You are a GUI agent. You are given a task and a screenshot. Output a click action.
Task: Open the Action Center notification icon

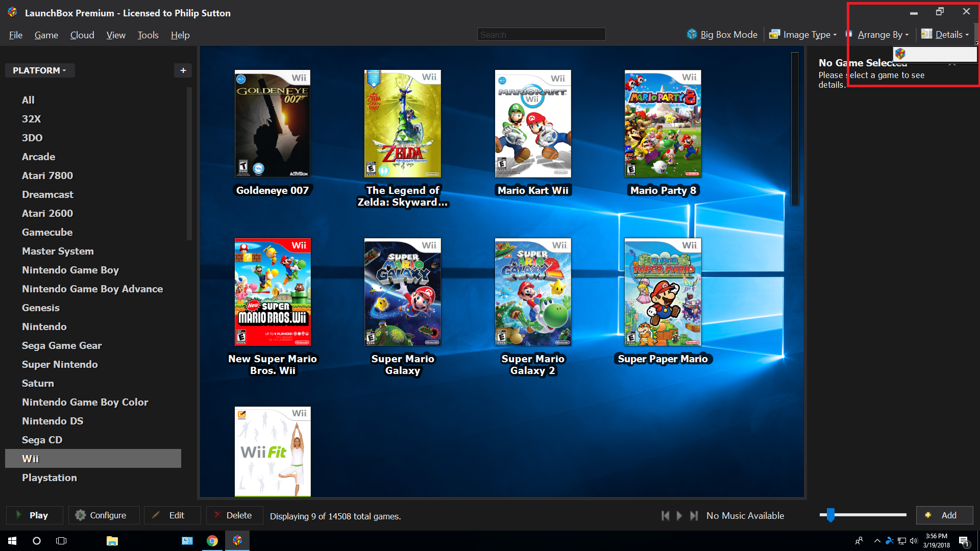coord(964,541)
